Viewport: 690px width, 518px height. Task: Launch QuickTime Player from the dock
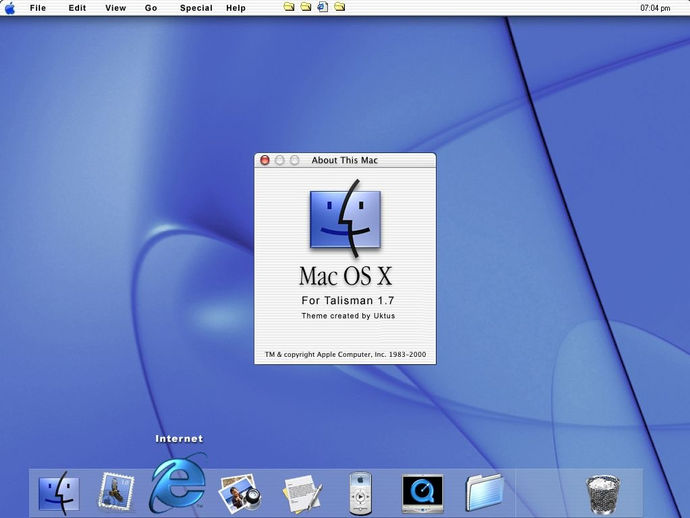pos(422,493)
